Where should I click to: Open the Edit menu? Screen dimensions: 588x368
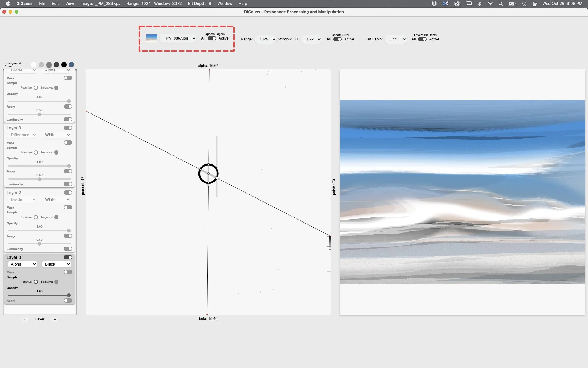55,4
